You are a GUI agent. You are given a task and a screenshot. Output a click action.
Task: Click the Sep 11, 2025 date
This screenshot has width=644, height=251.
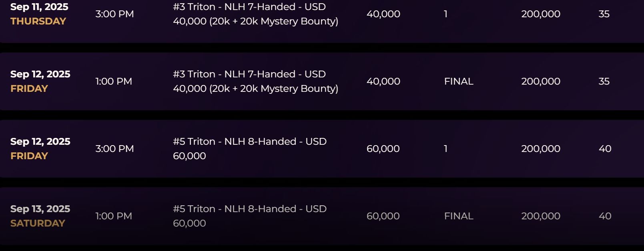click(39, 7)
